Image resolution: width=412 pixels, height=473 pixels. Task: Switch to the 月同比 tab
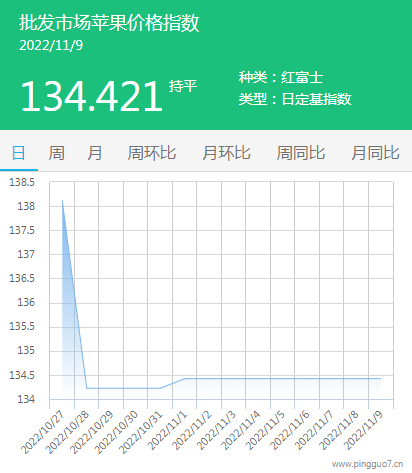375,153
